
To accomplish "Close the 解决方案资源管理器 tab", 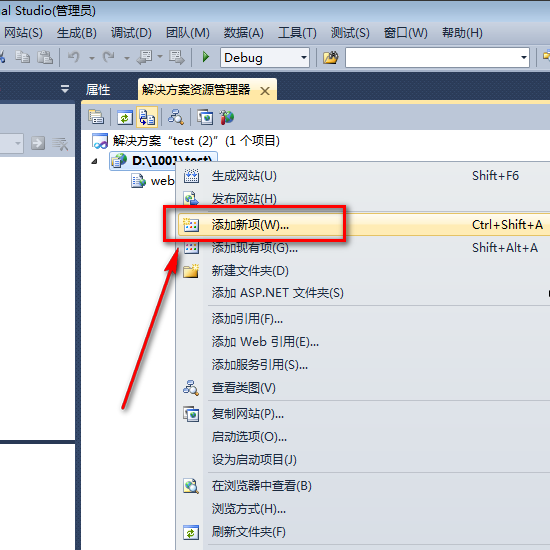I will tap(265, 91).
